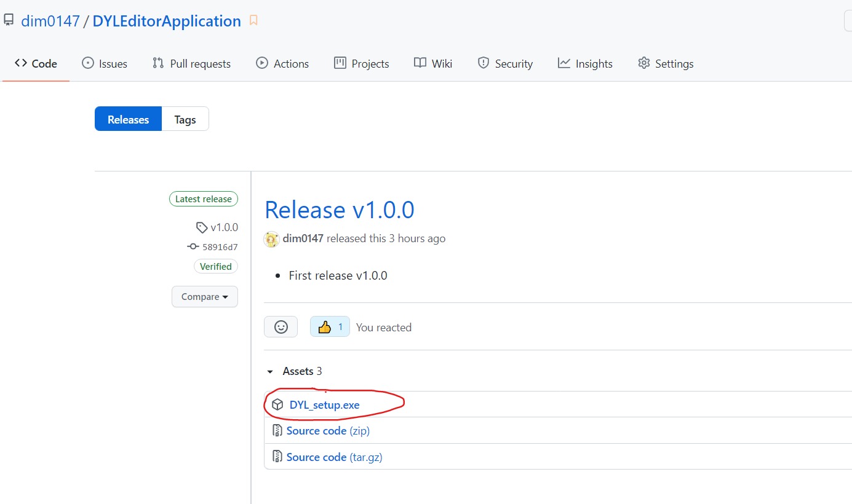Click the repository book icon

point(9,21)
